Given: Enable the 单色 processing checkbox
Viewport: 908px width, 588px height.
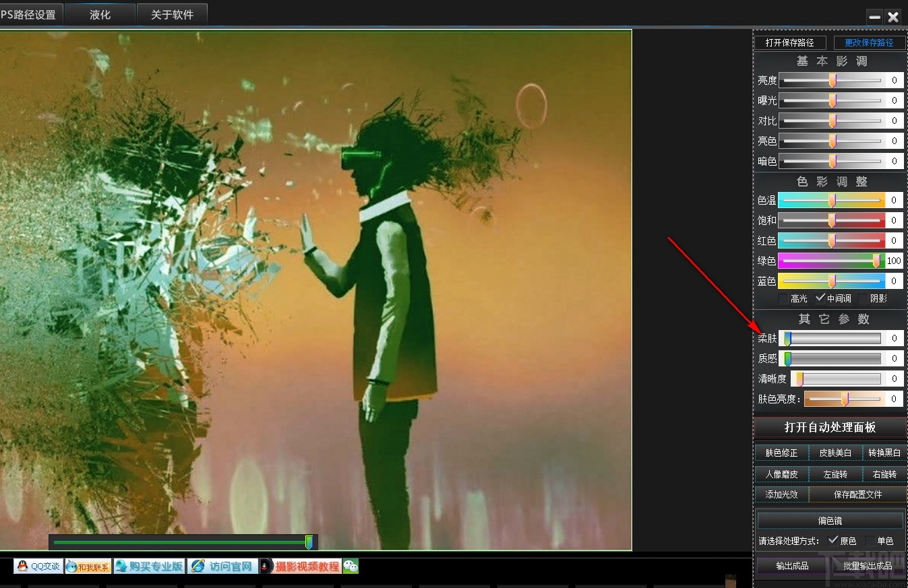Looking at the screenshot, I should (x=870, y=541).
